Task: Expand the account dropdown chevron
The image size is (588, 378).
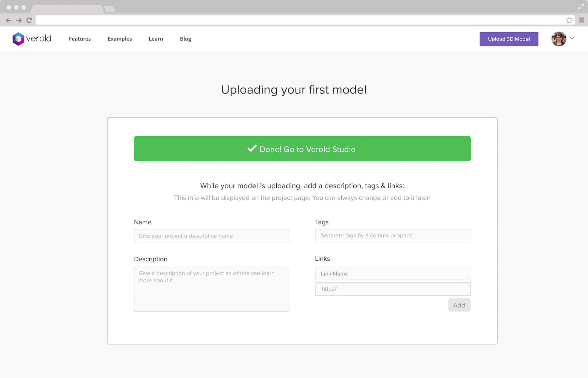Action: (x=572, y=38)
